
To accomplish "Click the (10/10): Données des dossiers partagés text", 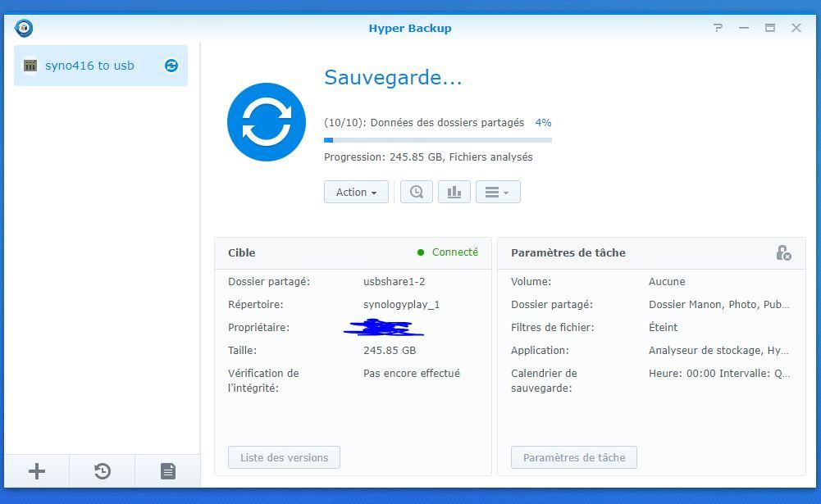I will pyautogui.click(x=424, y=122).
